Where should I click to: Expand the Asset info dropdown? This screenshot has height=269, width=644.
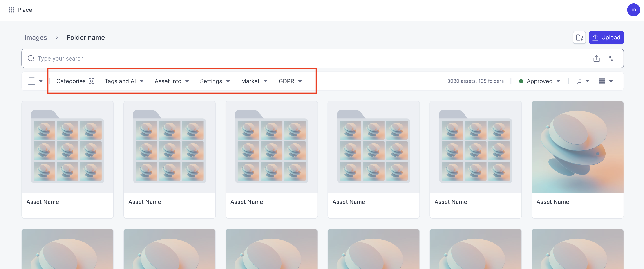coord(172,81)
